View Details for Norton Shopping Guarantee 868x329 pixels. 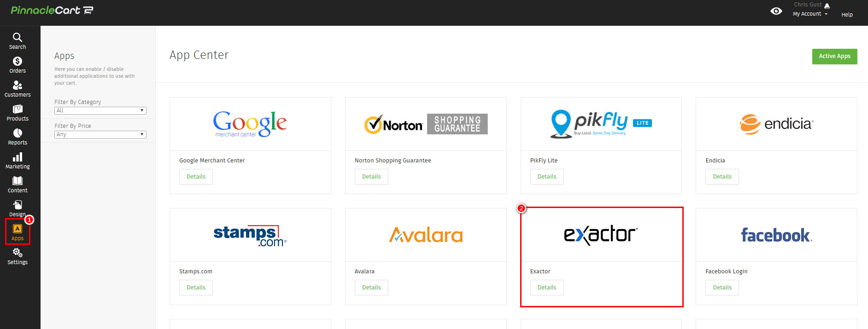pyautogui.click(x=371, y=177)
